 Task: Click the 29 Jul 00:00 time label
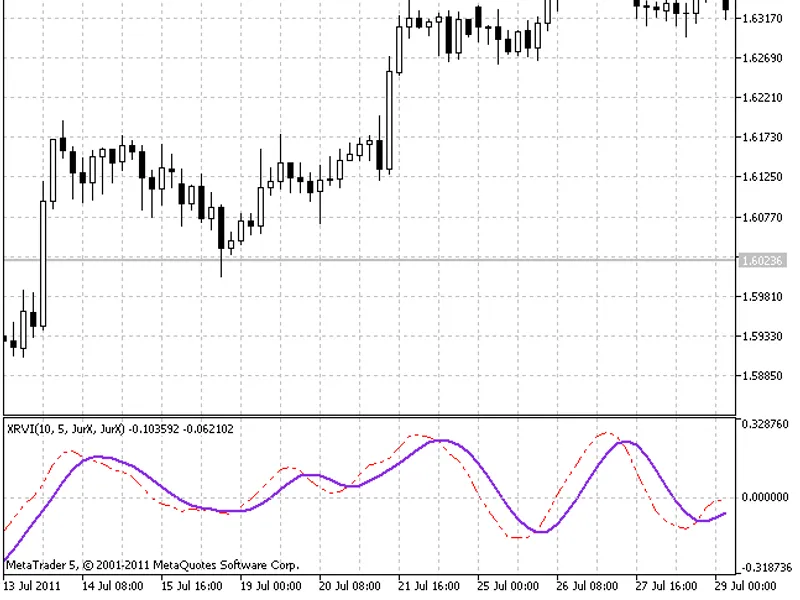pos(745,586)
